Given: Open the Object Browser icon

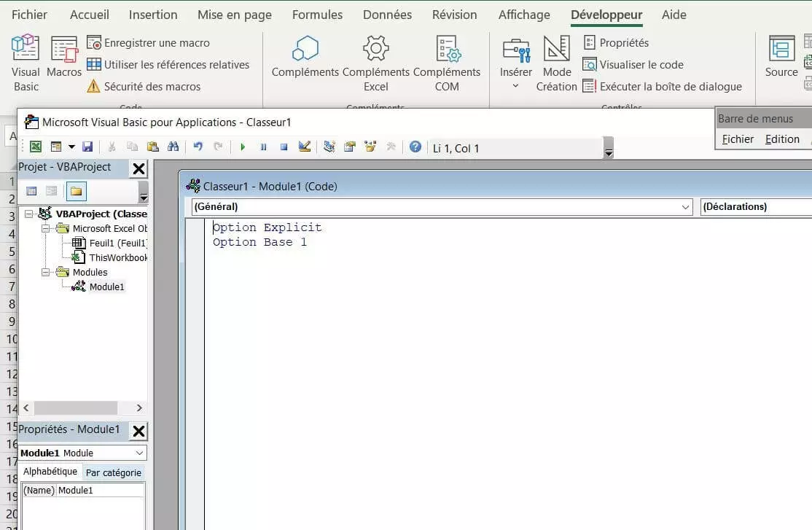Looking at the screenshot, I should pyautogui.click(x=370, y=147).
